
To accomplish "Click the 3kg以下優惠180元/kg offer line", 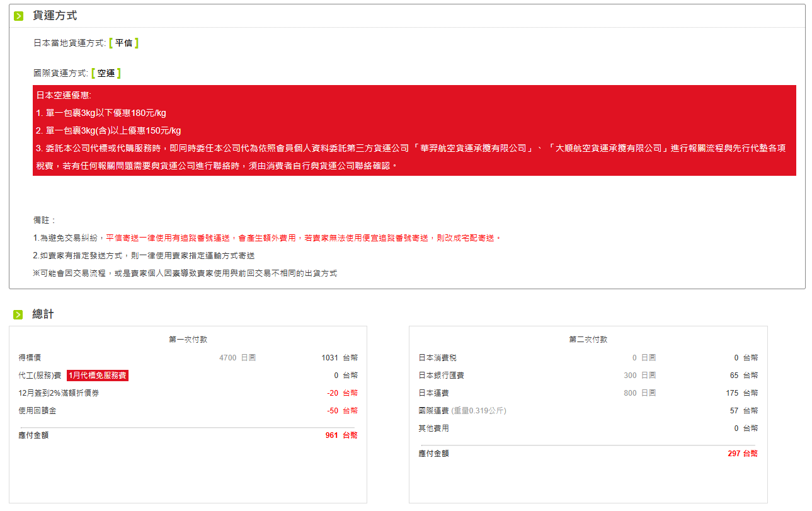I will coord(101,113).
